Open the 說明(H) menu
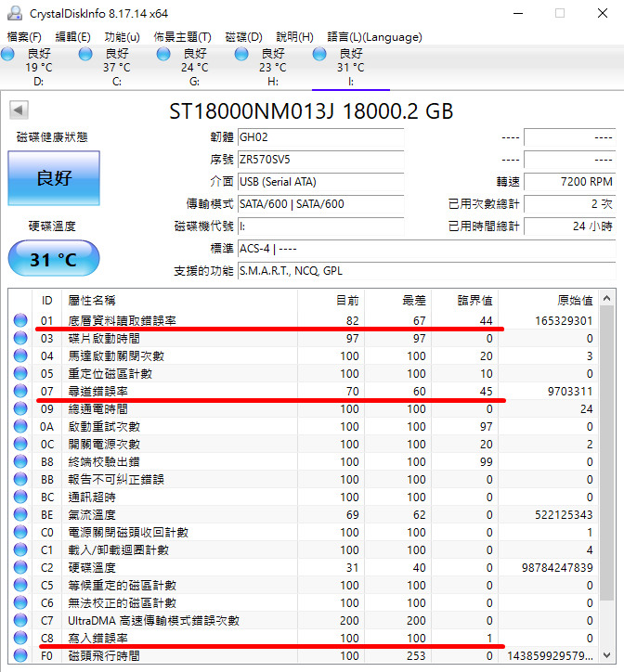 [x=294, y=37]
